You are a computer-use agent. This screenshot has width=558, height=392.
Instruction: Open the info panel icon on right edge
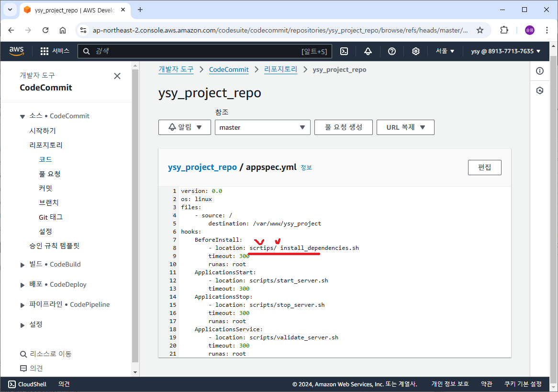[540, 71]
